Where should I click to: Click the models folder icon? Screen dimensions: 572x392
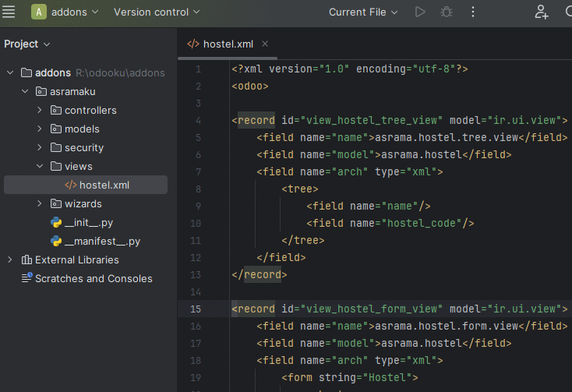coord(56,129)
